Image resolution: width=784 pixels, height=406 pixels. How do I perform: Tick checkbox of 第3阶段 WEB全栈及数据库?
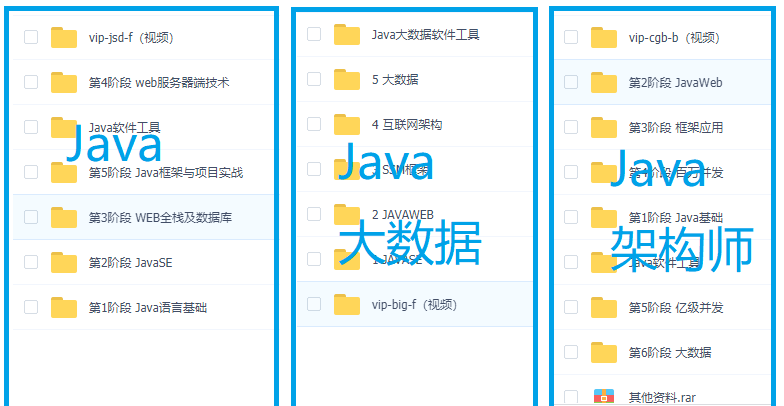[x=31, y=217]
